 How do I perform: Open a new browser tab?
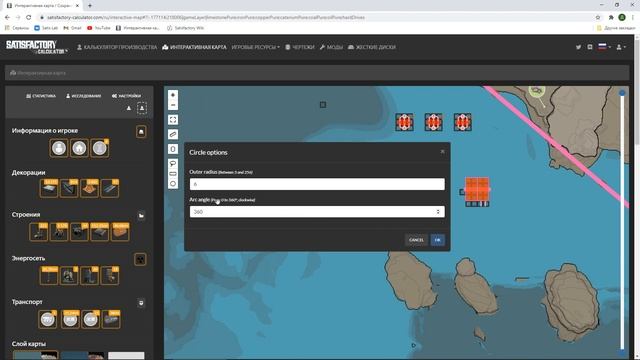[89, 5]
